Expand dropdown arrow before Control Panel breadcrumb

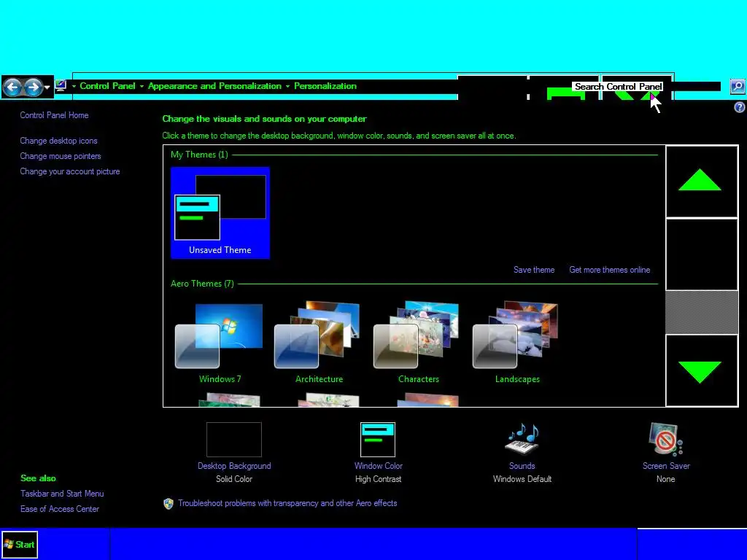pyautogui.click(x=74, y=86)
